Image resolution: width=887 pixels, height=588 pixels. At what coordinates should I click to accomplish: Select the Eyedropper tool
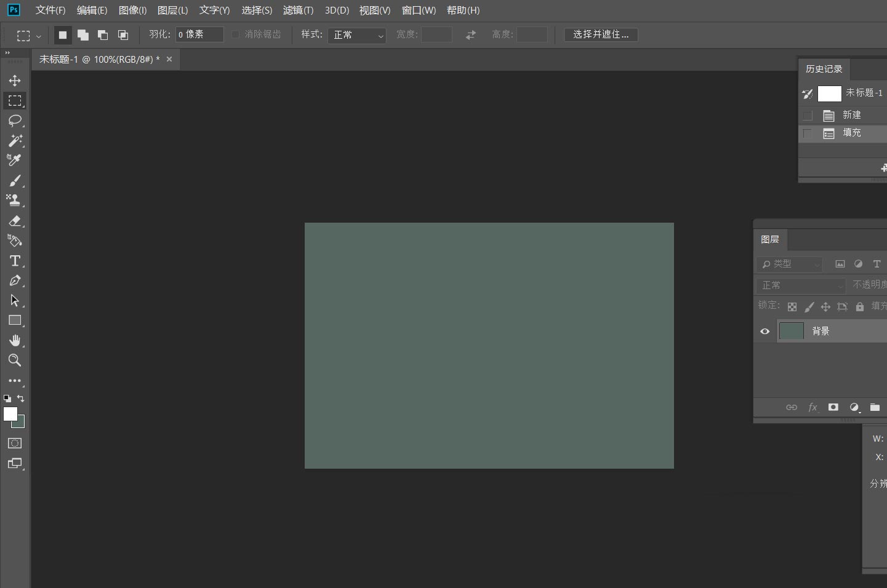[x=15, y=160]
